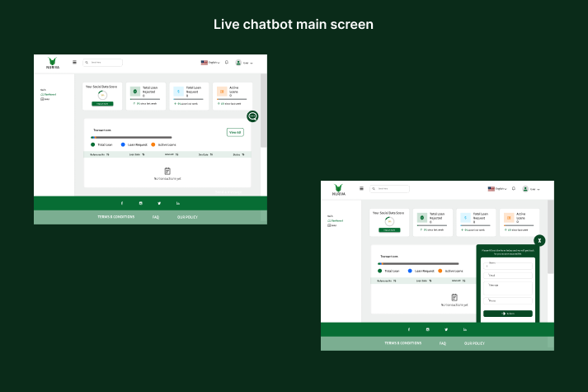The width and height of the screenshot is (588, 392).
Task: Click the search box in the chat-closed screen
Action: point(102,62)
